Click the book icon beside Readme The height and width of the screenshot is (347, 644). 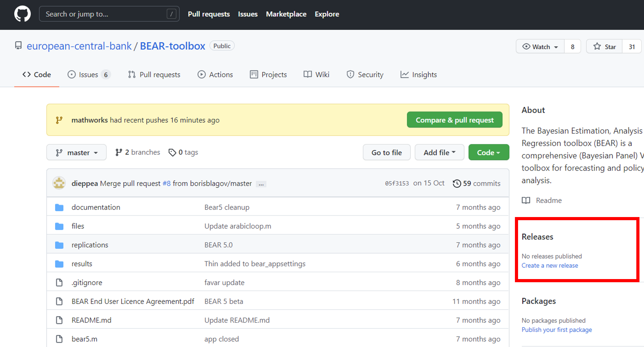click(x=526, y=200)
